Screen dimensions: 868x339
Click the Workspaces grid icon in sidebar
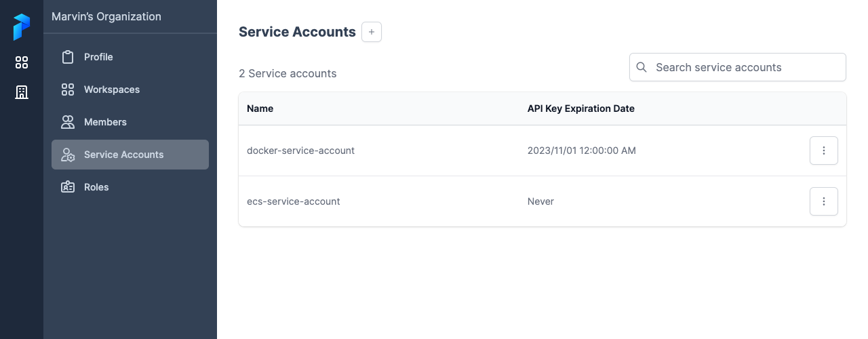[68, 89]
